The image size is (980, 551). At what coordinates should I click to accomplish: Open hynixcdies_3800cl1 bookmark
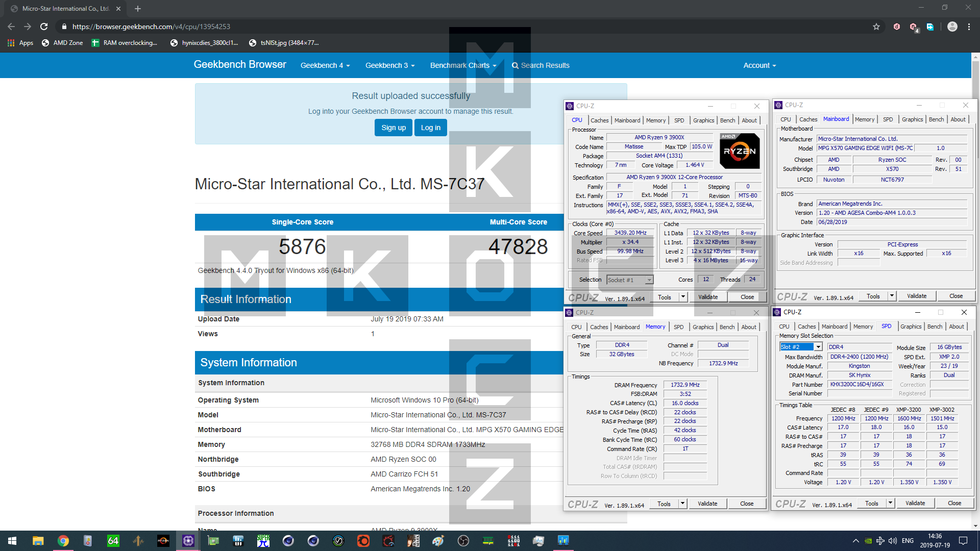point(204,43)
